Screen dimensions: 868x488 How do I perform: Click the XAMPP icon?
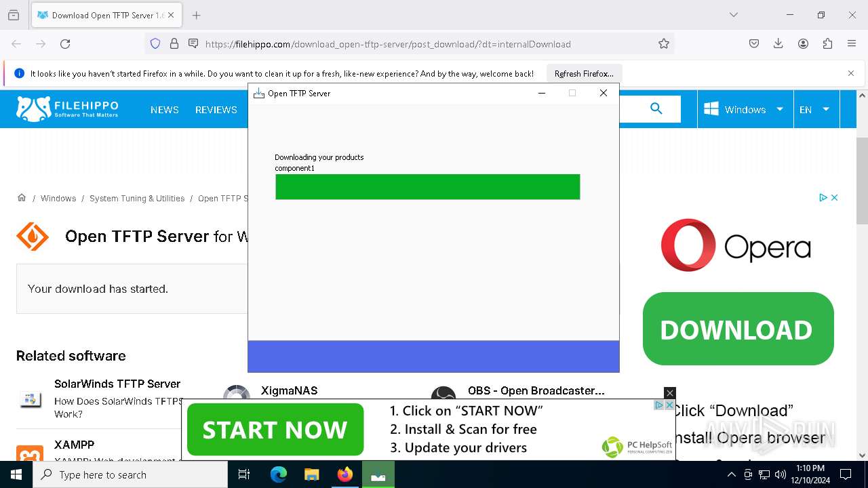pyautogui.click(x=30, y=454)
